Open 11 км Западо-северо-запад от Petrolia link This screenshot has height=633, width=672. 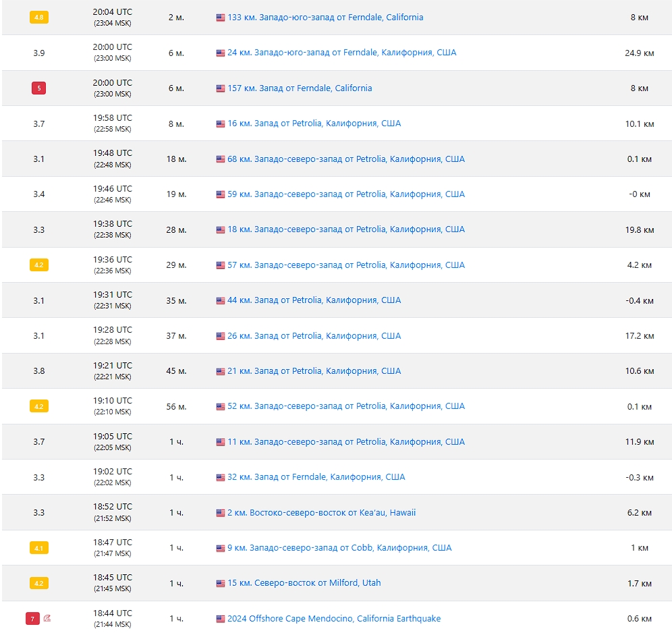click(346, 441)
